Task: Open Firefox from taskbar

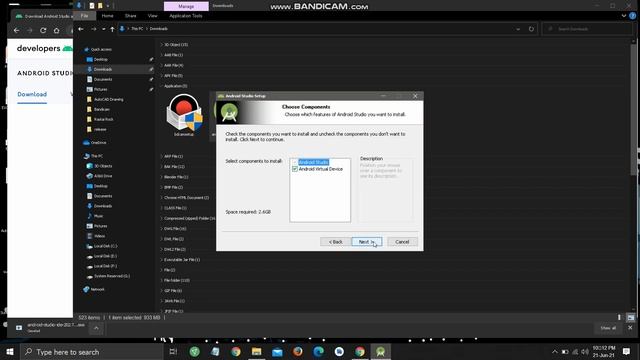Action: [x=298, y=352]
